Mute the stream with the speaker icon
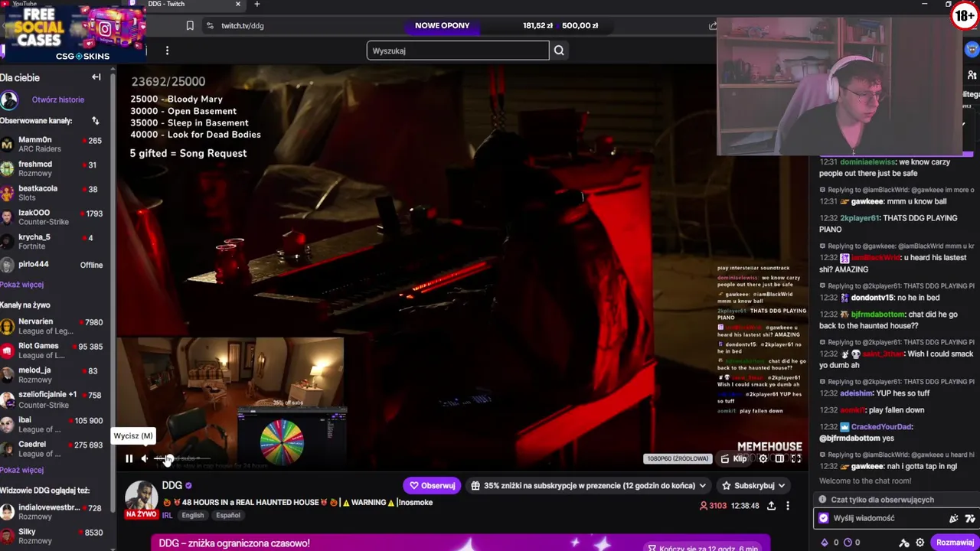This screenshot has height=551, width=980. (x=145, y=458)
